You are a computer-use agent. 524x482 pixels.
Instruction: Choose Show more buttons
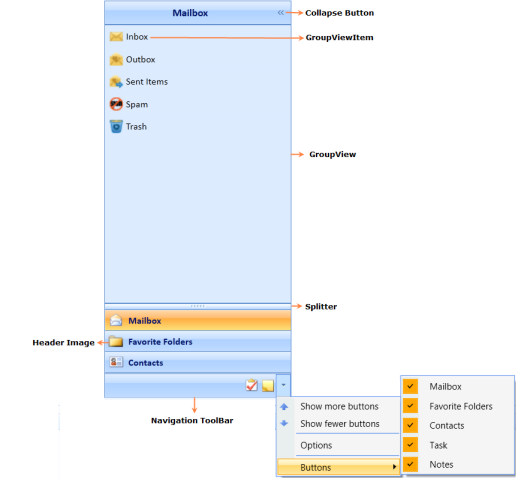[338, 406]
